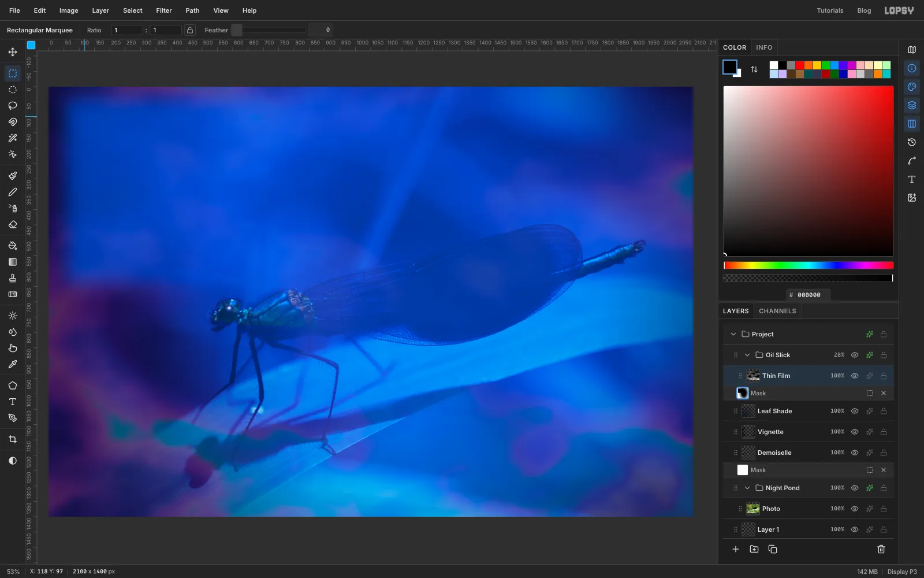Screen dimensions: 924x578
Task: Open the Blog link
Action: coord(864,10)
